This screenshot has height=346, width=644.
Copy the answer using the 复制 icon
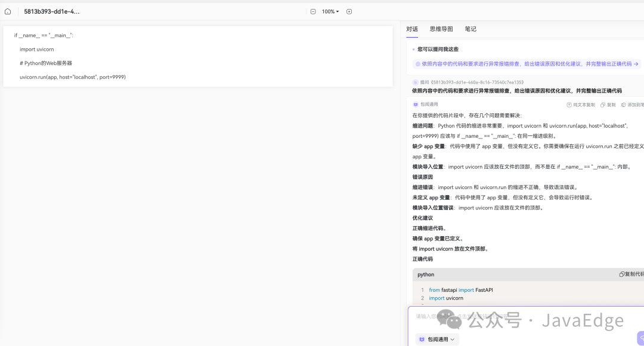[604, 104]
